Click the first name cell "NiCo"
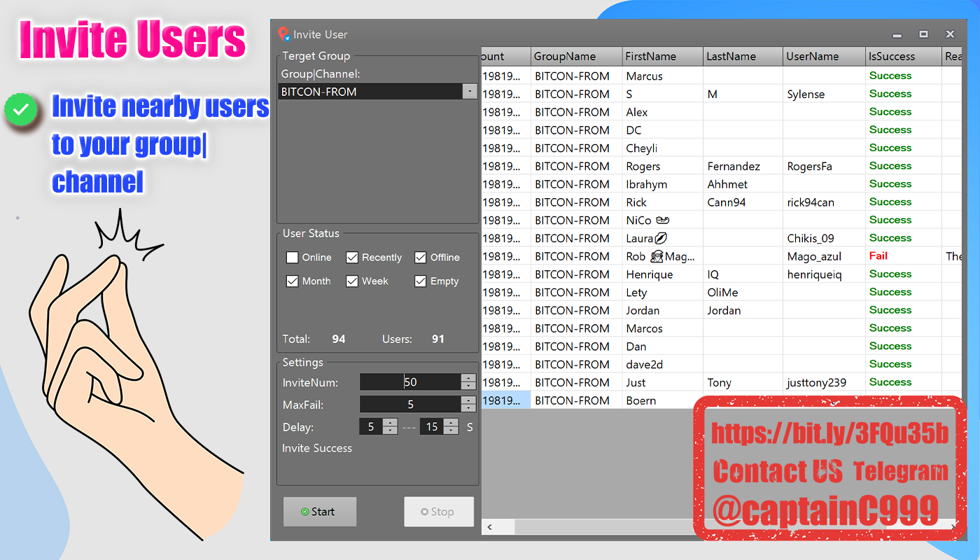This screenshot has width=980, height=560. pyautogui.click(x=663, y=220)
